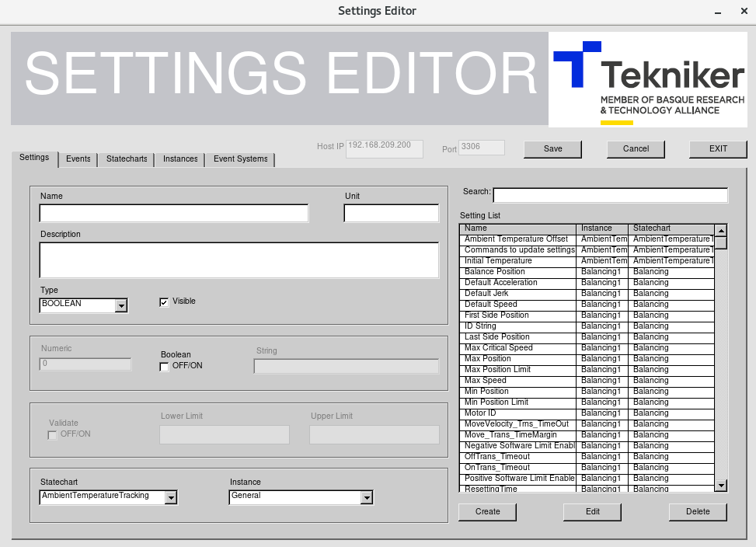This screenshot has height=547, width=756.
Task: Select the 'Min Position Limit' row
Action: (x=587, y=402)
